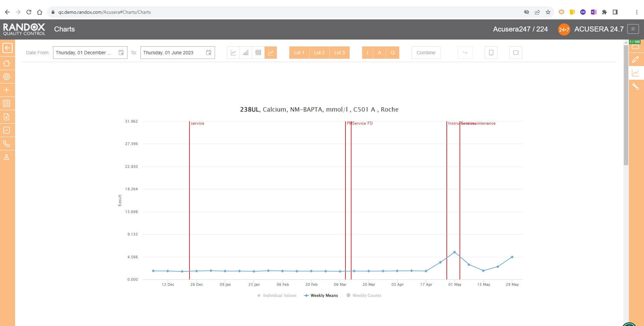Switch to portrait orientation icon
The image size is (644, 326).
point(491,53)
